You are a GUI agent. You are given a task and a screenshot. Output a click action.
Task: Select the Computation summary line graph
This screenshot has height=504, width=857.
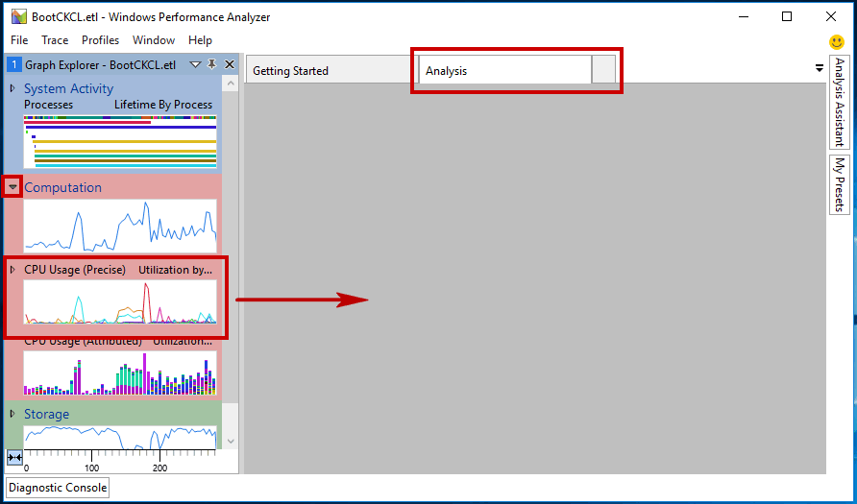(x=120, y=226)
